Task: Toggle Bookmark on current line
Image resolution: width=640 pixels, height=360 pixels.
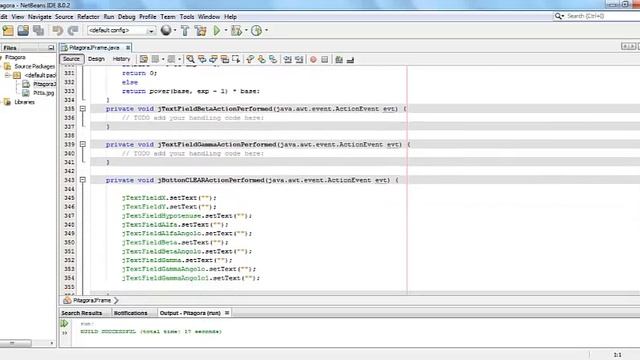Action: (273, 60)
